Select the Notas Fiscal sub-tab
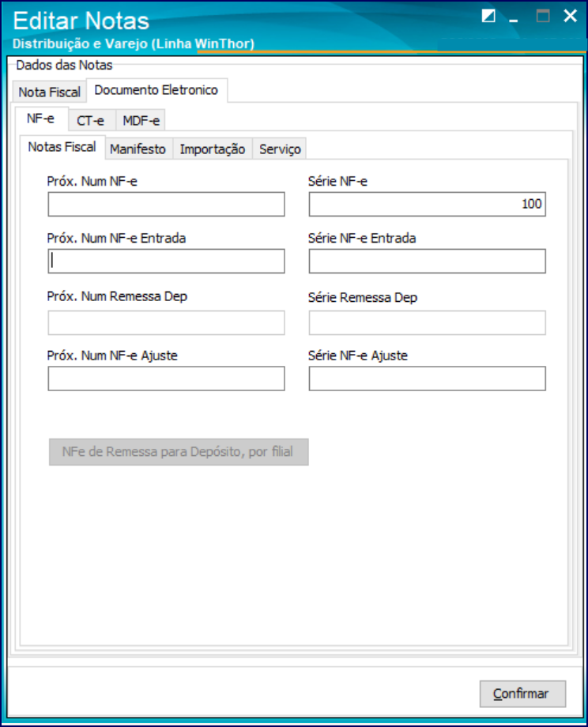The image size is (588, 727). coord(62,147)
